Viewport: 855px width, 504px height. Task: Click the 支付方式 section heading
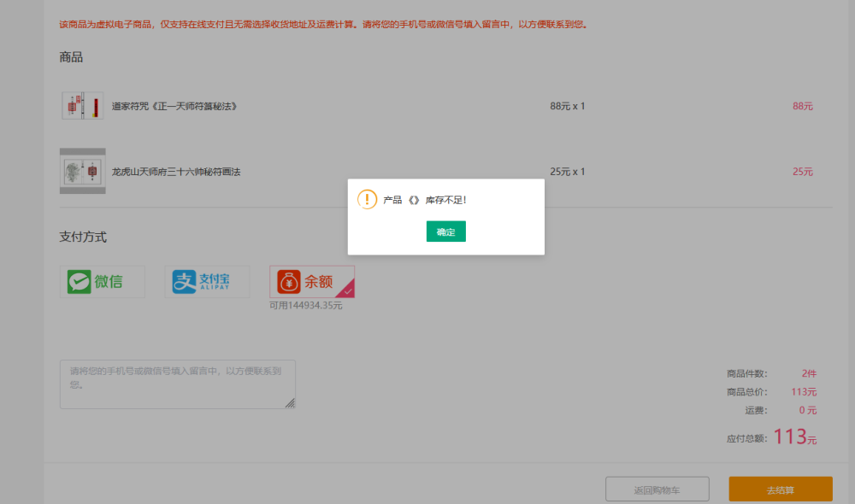(83, 237)
